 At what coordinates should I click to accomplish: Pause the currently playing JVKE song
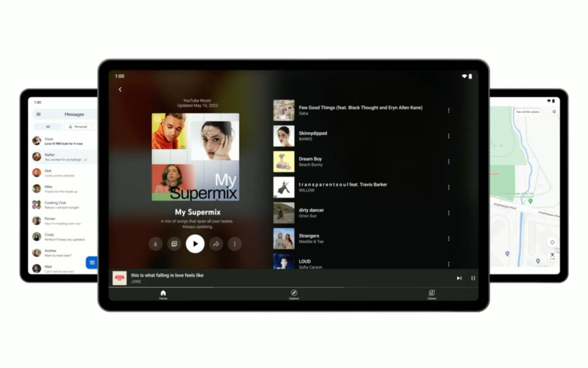473,278
